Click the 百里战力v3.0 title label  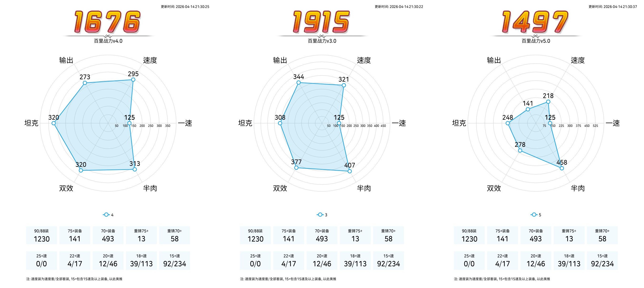[x=322, y=41]
